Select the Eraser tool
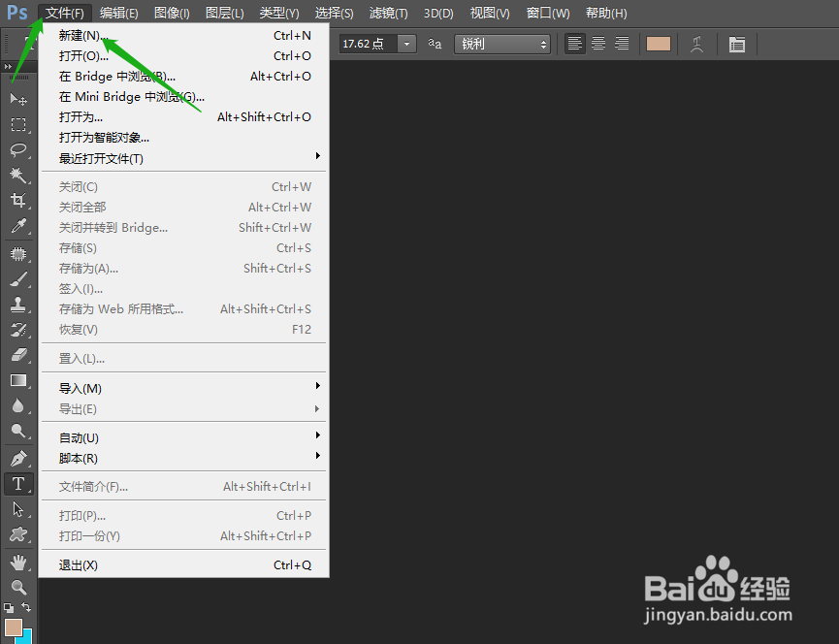This screenshot has width=839, height=644. pyautogui.click(x=18, y=355)
